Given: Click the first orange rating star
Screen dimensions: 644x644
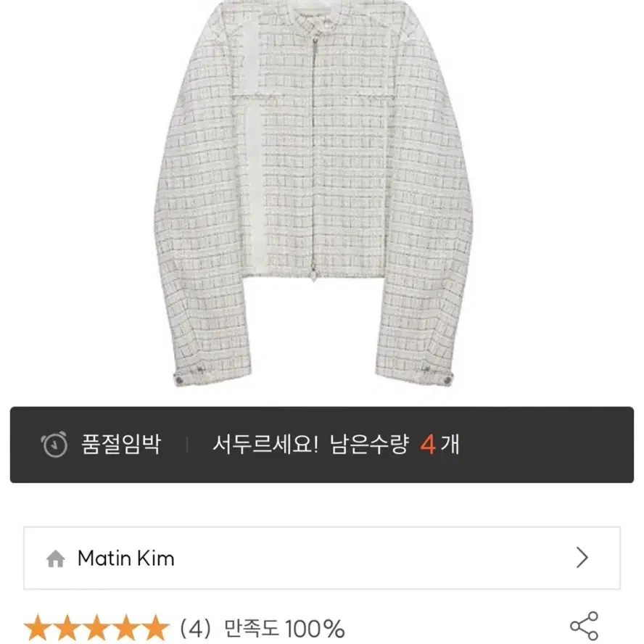Looking at the screenshot, I should [38, 628].
